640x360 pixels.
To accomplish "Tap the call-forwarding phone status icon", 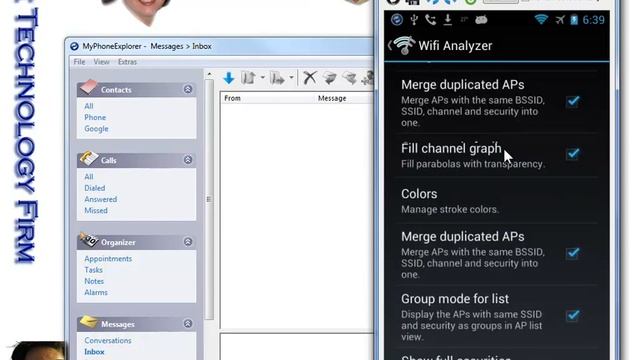I will pos(430,20).
